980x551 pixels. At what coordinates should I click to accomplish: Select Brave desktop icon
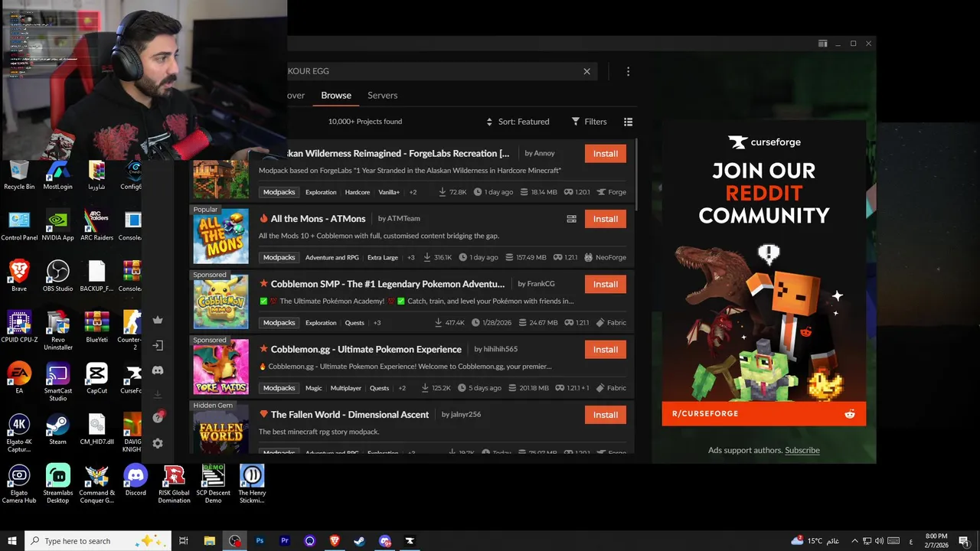coord(19,276)
